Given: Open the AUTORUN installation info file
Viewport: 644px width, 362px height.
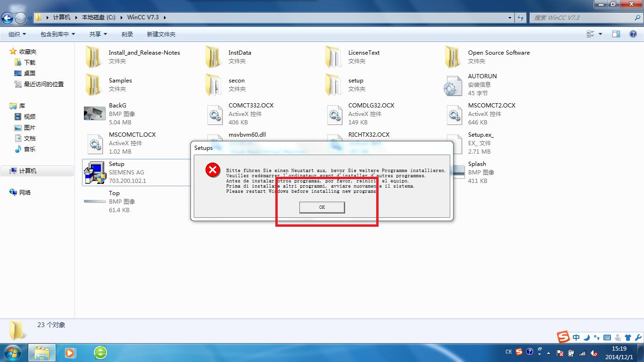Looking at the screenshot, I should pos(453,85).
